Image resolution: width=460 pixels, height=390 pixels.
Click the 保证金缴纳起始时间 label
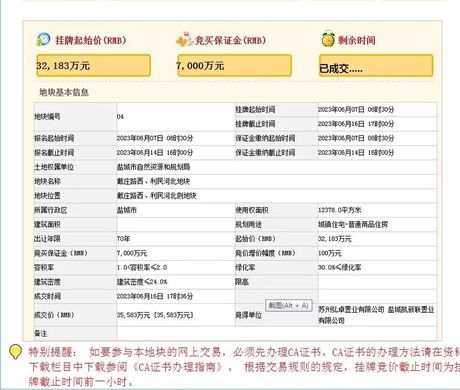265,138
